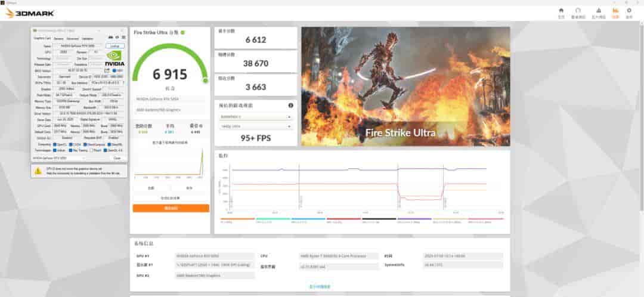This screenshot has height=297, width=644.
Task: Click the compare results online button
Action: 171,198
